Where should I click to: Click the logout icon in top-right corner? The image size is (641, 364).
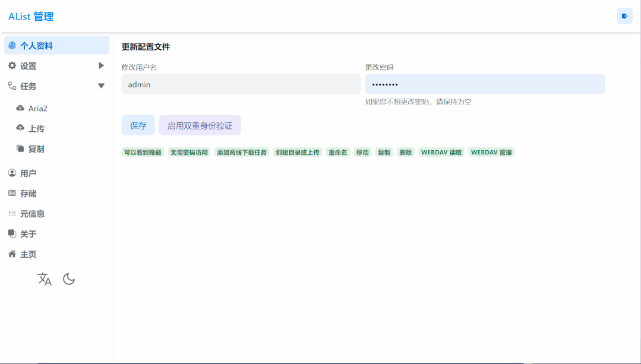pyautogui.click(x=624, y=17)
